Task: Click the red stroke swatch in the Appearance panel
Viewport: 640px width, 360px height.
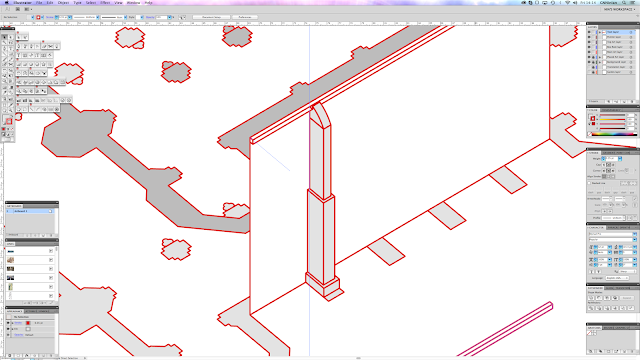Action: (x=28, y=323)
